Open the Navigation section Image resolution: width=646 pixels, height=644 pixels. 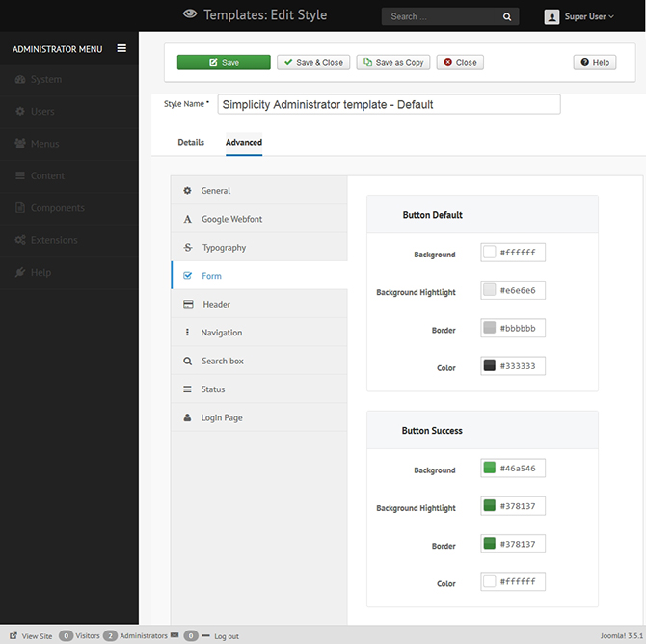click(259, 333)
